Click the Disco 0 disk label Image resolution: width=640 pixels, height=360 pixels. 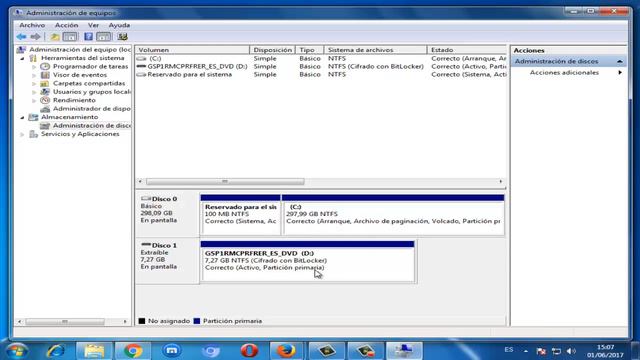pyautogui.click(x=164, y=199)
